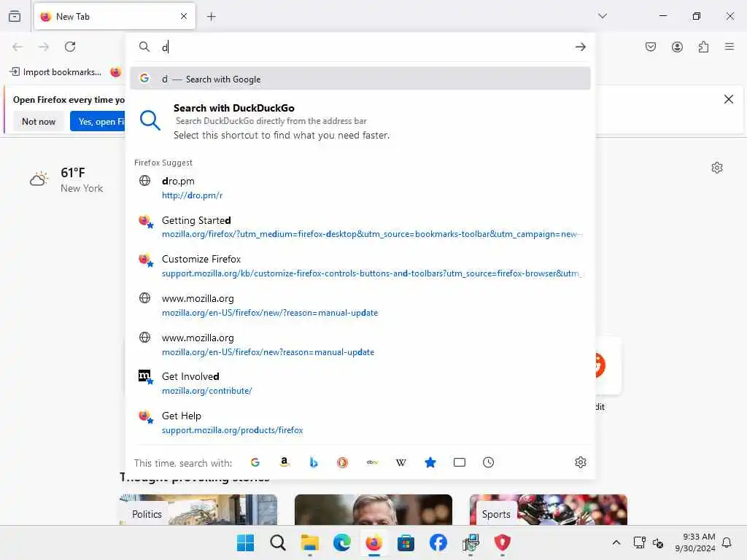747x560 pixels.
Task: Open Save to Pocket icon
Action: [x=651, y=47]
